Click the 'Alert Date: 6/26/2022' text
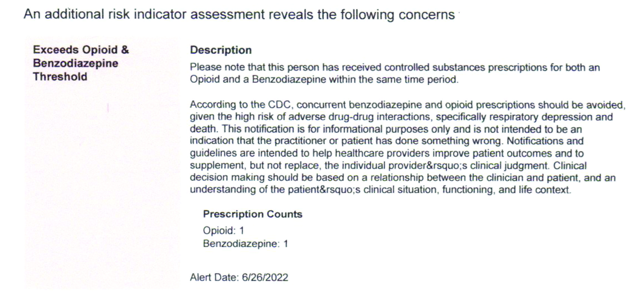 239,277
